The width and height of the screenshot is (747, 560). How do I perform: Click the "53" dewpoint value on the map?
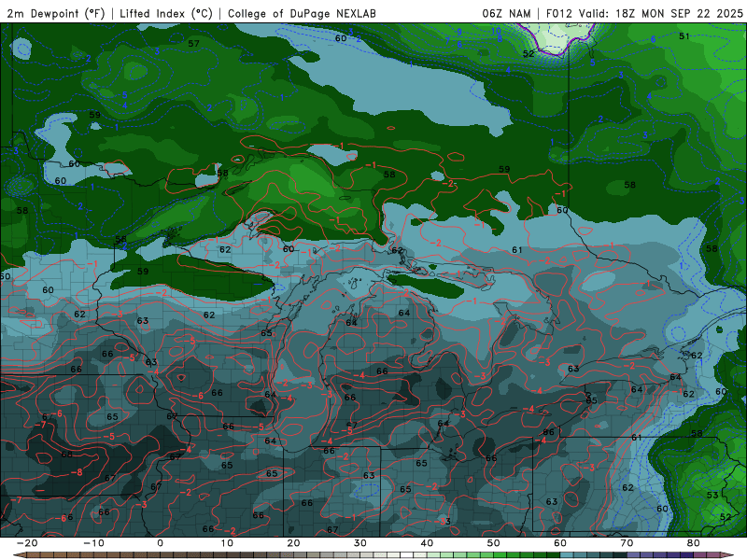pos(712,496)
